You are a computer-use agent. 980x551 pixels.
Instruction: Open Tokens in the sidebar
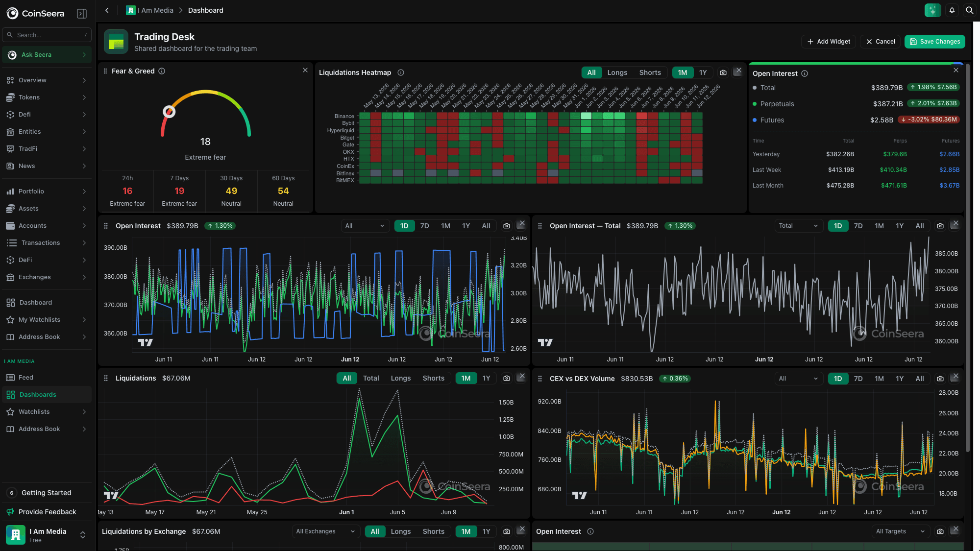point(47,97)
